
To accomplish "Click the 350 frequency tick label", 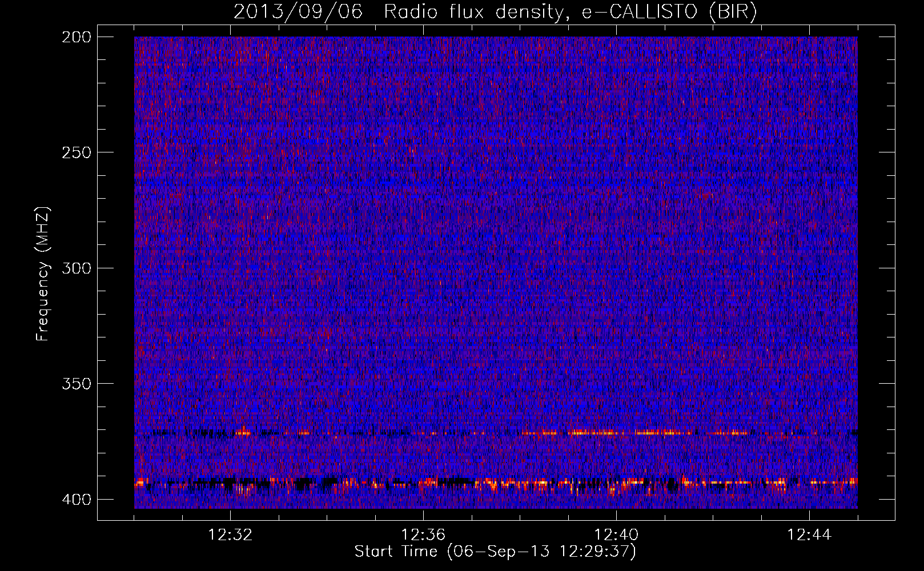I will coord(76,384).
